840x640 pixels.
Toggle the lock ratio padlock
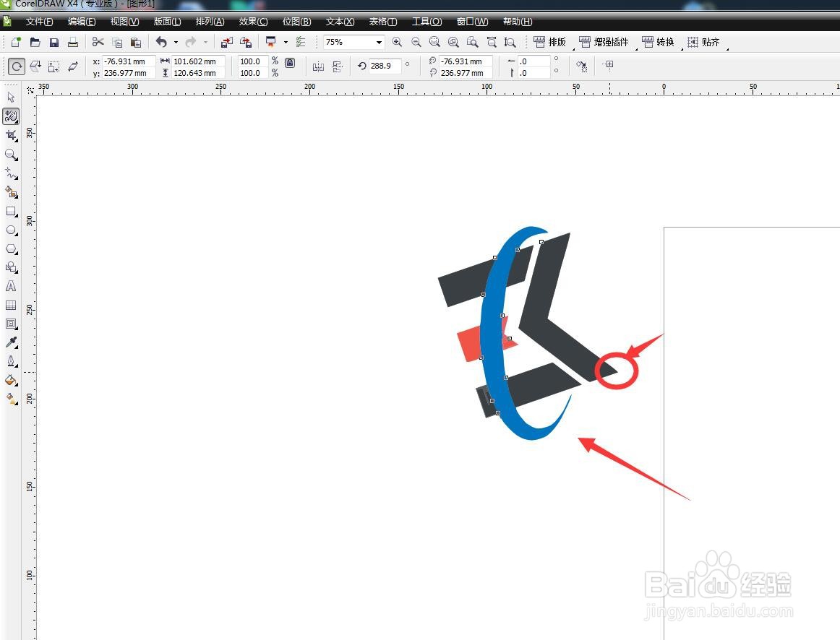[290, 63]
